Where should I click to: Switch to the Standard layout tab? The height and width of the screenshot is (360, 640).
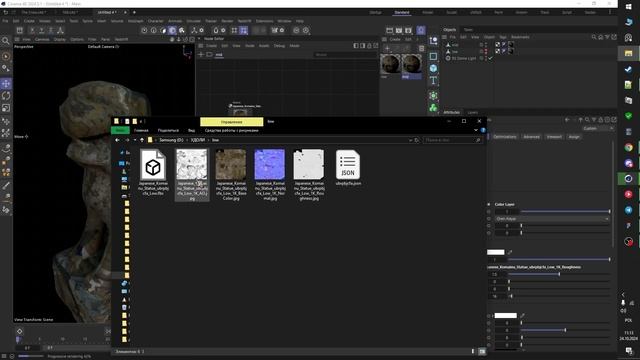point(402,12)
